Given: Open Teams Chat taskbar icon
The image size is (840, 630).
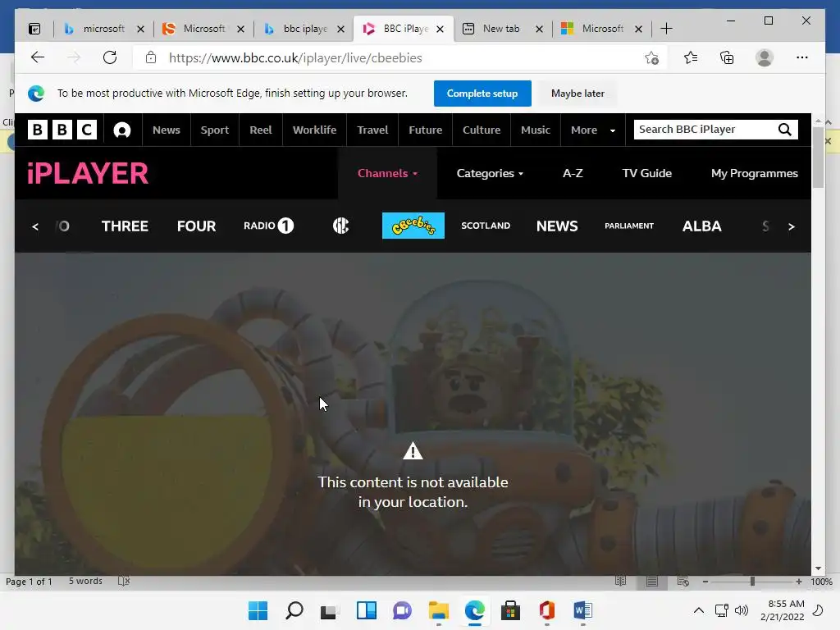Looking at the screenshot, I should tap(402, 610).
